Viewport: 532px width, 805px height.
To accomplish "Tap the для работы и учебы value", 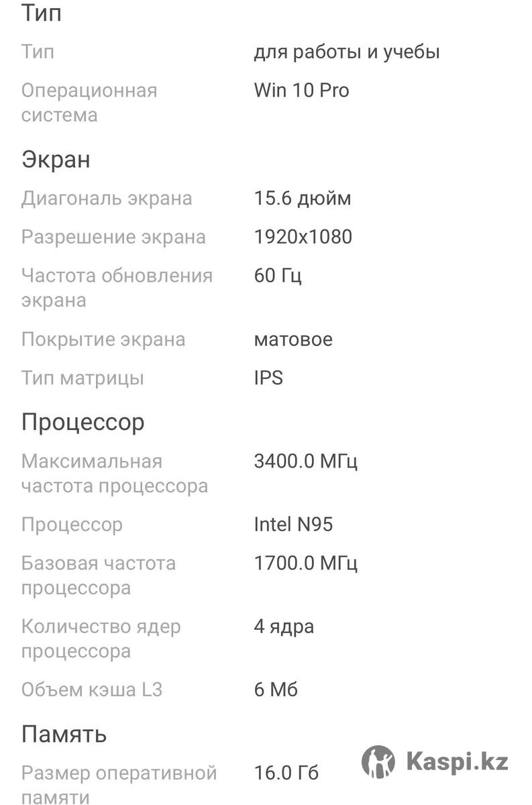I will click(347, 52).
